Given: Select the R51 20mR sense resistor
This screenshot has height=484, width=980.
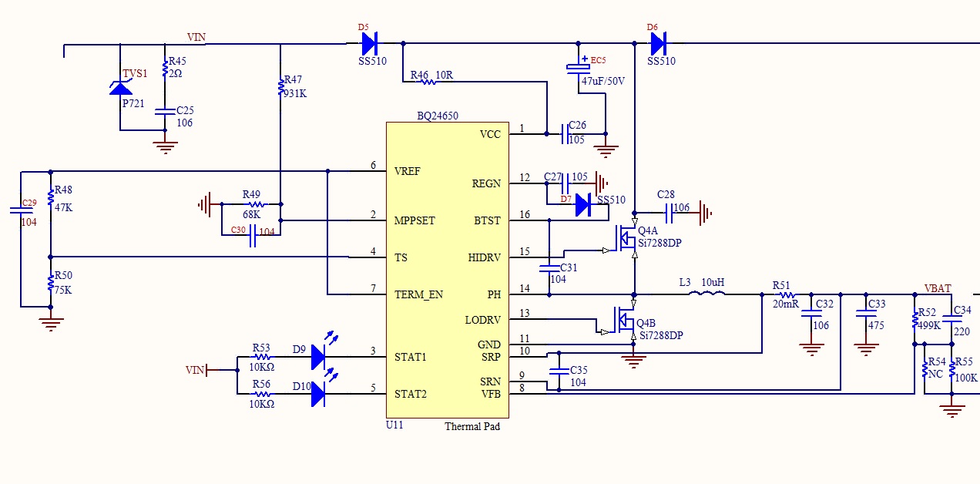Looking at the screenshot, I should pyautogui.click(x=784, y=294).
